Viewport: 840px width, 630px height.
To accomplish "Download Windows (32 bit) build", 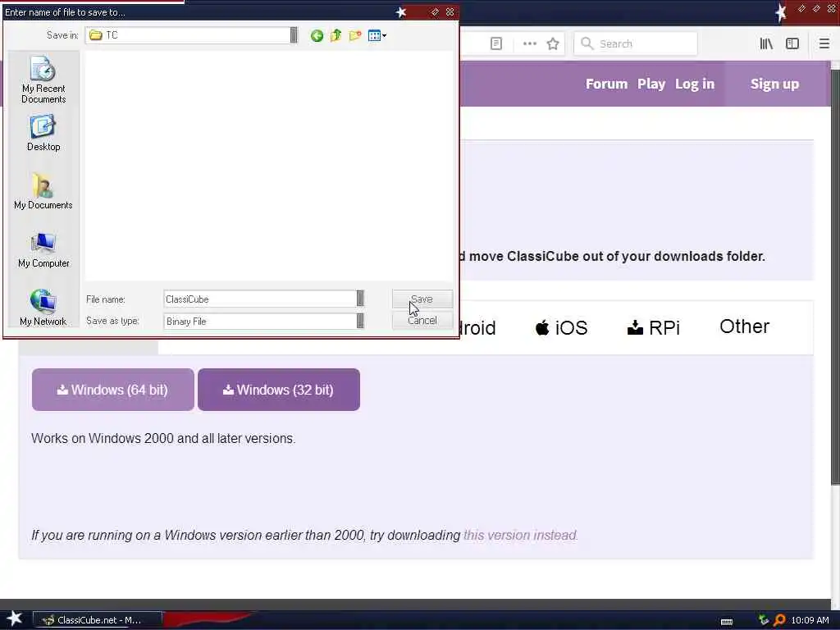I will pyautogui.click(x=279, y=390).
